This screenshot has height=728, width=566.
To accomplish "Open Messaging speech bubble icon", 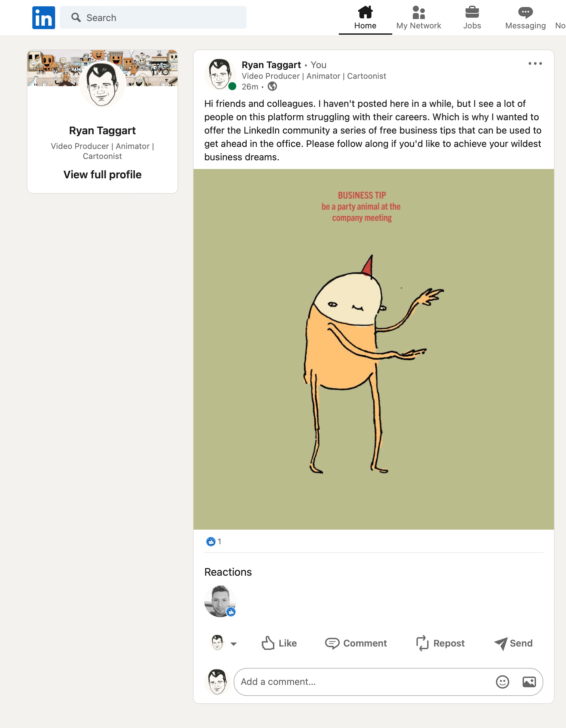I will (x=525, y=12).
